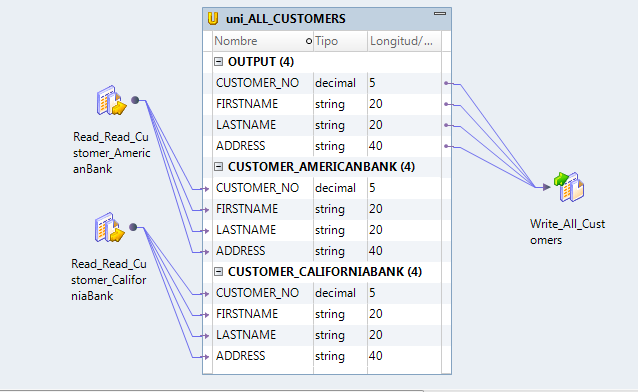Select FIRSTNAME under CUSTOMER_AMERICANBANK
The height and width of the screenshot is (392, 638).
pyautogui.click(x=247, y=209)
